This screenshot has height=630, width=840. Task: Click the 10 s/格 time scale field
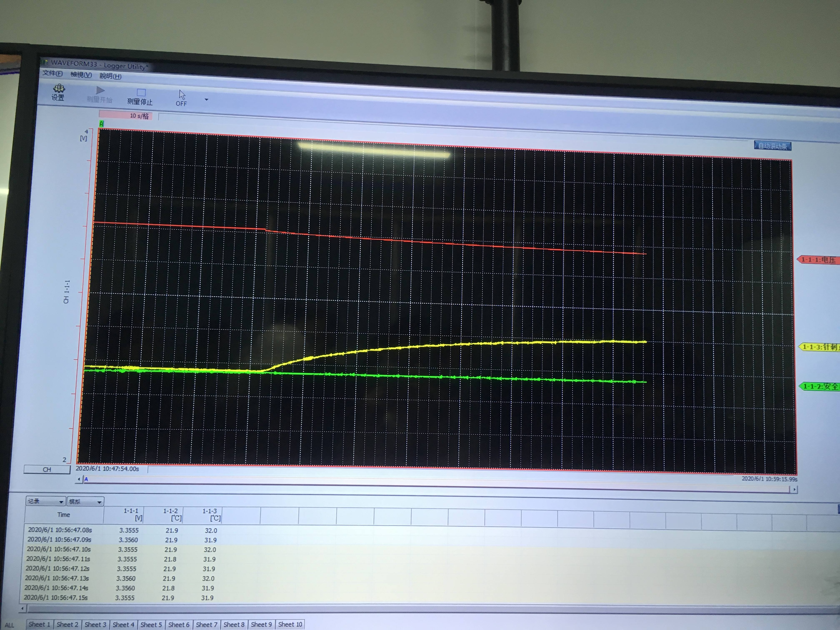(126, 115)
